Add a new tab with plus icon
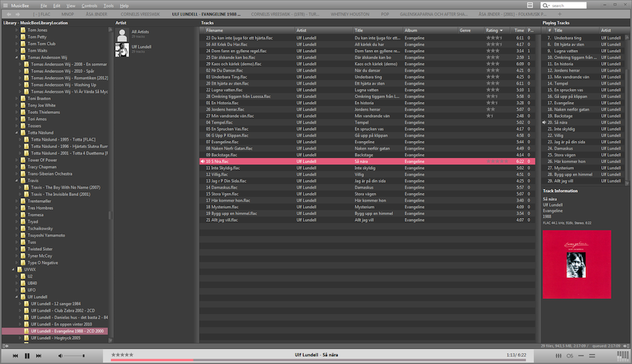632x364 pixels. [560, 14]
